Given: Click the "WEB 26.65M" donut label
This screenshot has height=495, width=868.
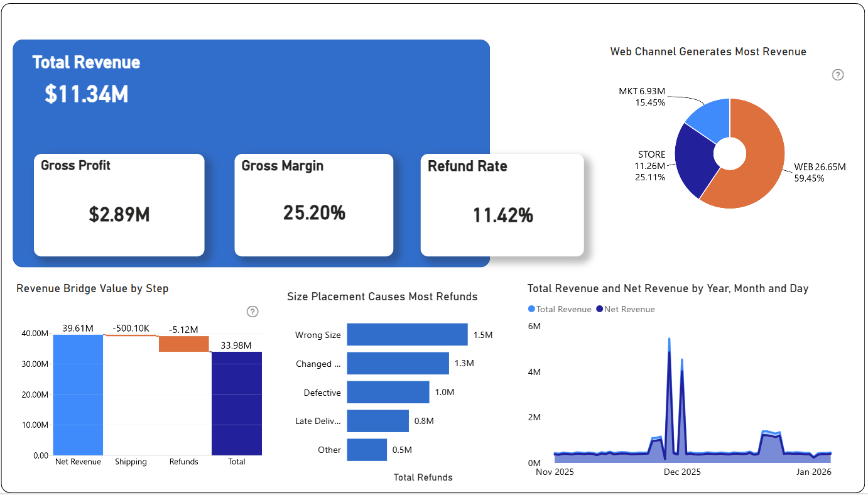Looking at the screenshot, I should pyautogui.click(x=820, y=167).
